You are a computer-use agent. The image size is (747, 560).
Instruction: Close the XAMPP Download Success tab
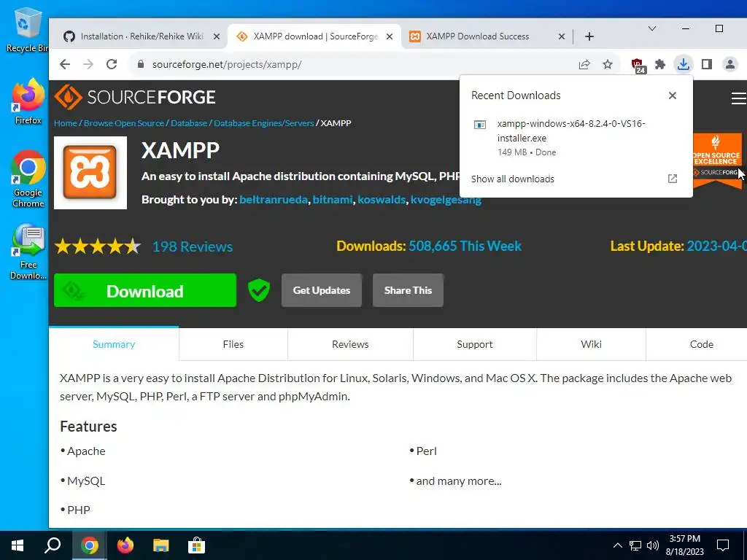562,36
